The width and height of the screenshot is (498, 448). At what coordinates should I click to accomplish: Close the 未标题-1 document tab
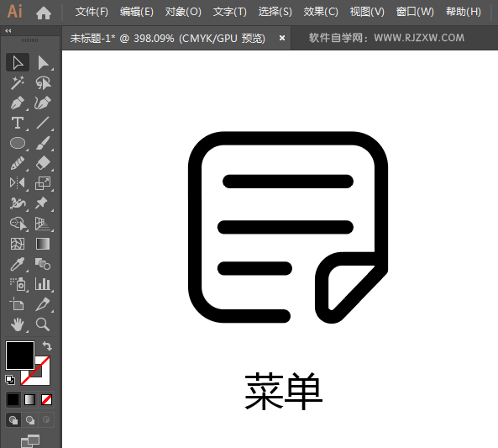281,38
